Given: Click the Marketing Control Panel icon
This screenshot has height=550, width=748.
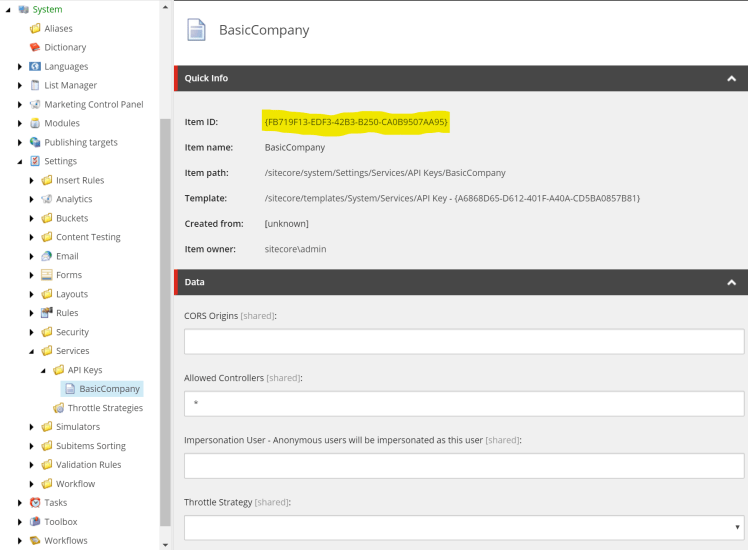Looking at the screenshot, I should coord(35,104).
